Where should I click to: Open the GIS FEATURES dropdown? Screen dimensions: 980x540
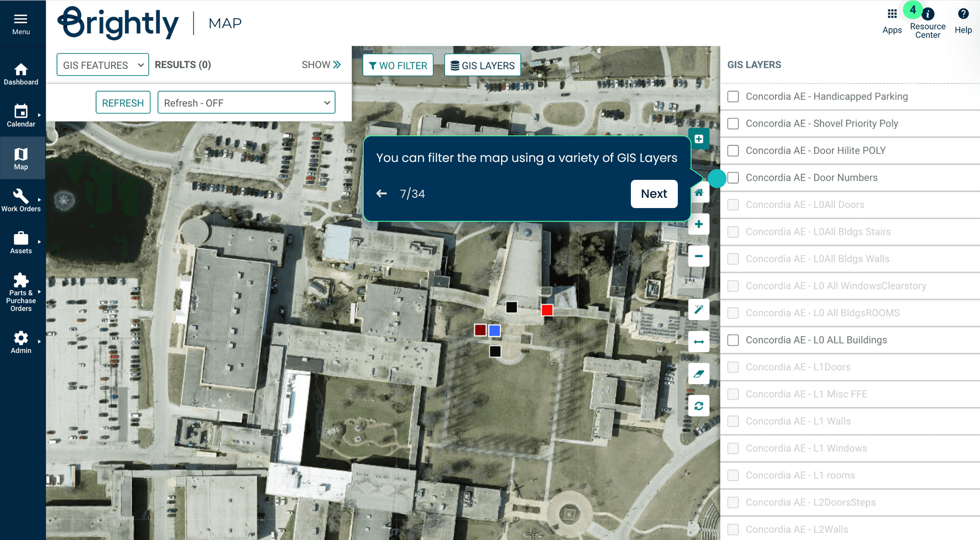point(102,65)
